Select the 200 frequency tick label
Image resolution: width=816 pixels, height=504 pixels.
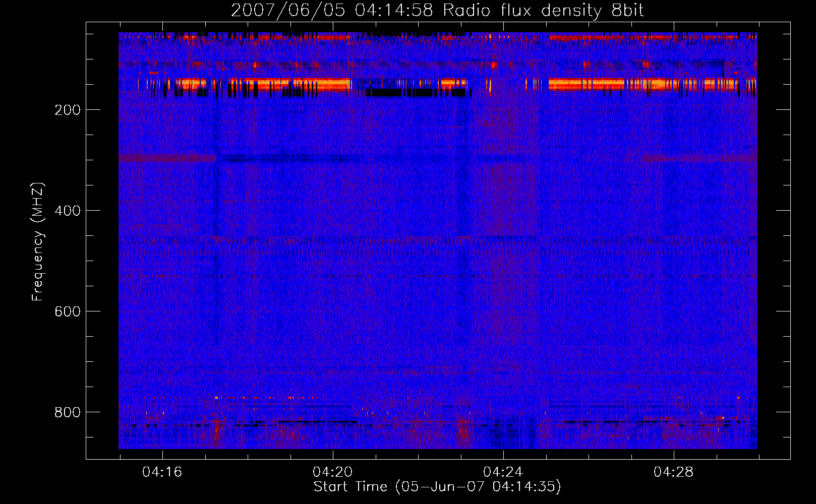(x=68, y=110)
